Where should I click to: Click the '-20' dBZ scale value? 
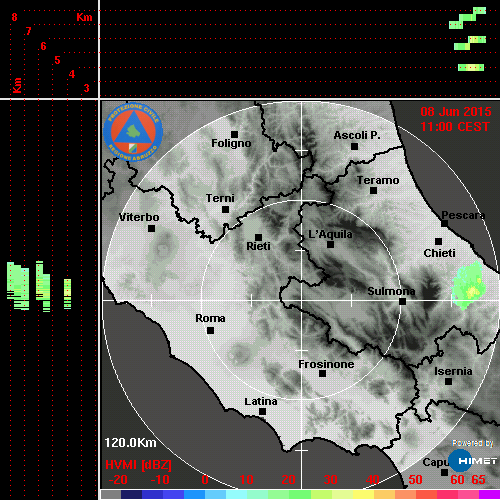118,480
